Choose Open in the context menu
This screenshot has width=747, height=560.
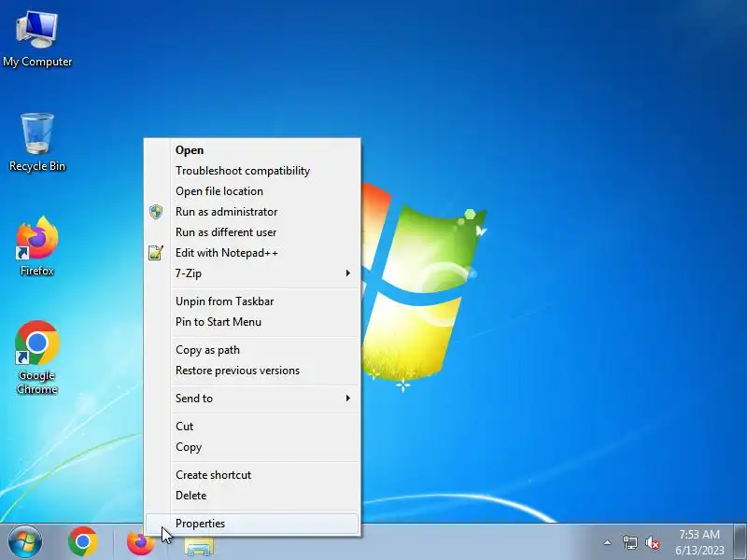(252, 150)
